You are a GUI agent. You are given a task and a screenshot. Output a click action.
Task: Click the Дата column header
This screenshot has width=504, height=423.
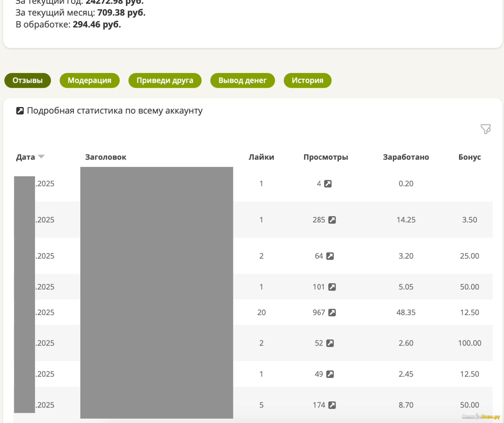coord(26,157)
